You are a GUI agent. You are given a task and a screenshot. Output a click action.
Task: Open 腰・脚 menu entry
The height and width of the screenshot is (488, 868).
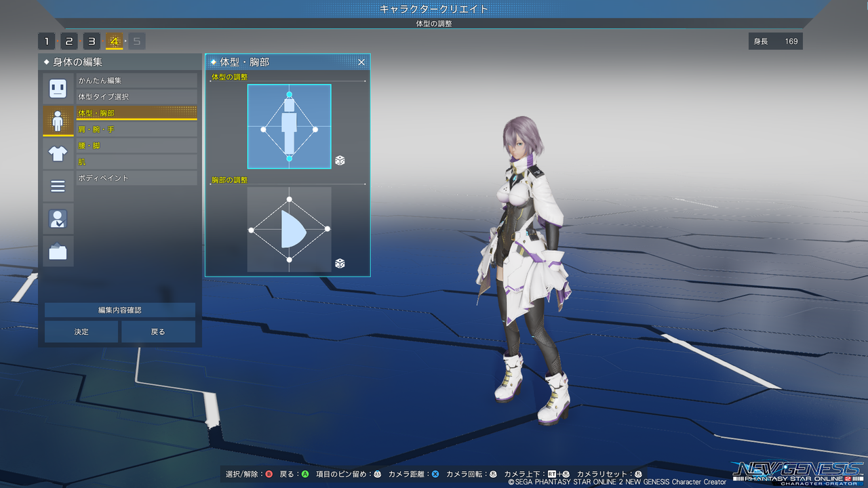136,146
